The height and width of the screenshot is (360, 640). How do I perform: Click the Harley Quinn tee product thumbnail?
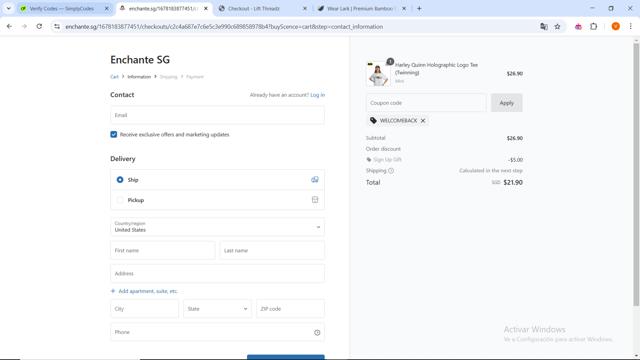coord(378,74)
